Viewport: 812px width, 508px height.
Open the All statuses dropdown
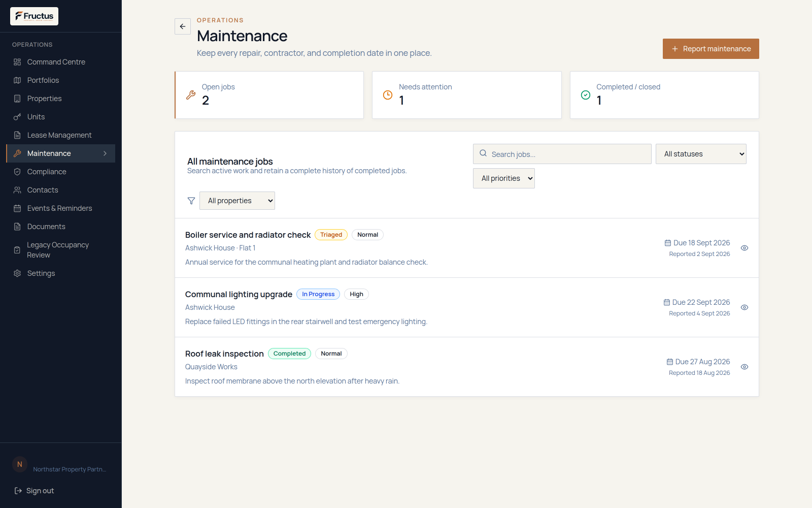point(701,154)
